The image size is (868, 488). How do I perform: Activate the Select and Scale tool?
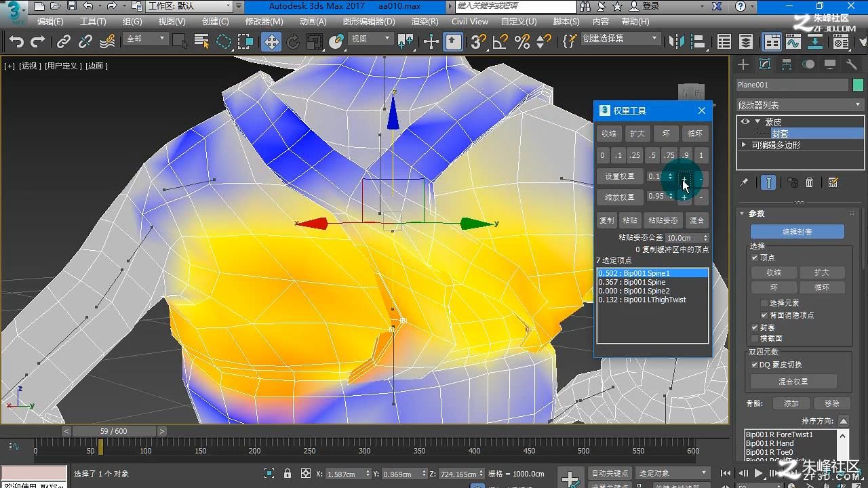[314, 42]
